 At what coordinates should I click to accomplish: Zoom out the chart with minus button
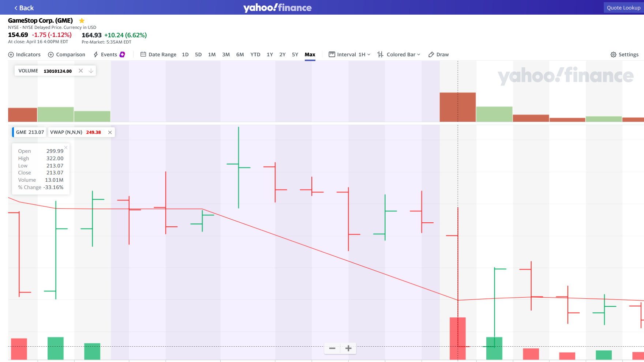coord(332,348)
